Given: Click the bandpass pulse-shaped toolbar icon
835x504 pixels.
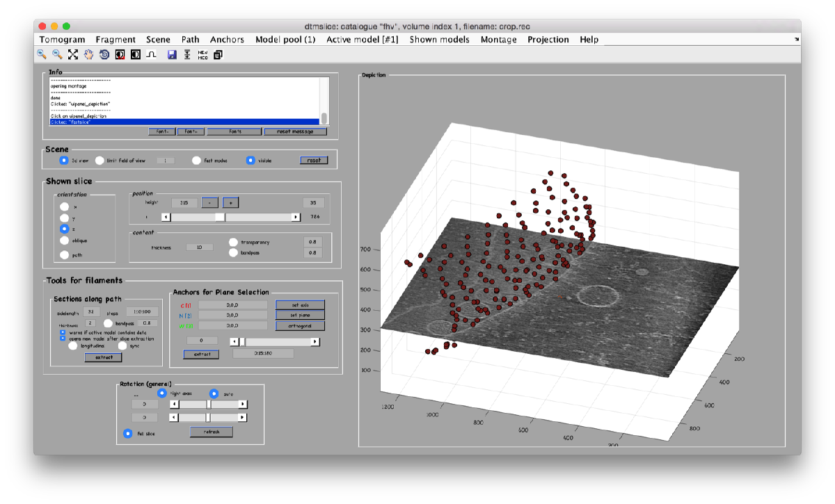Looking at the screenshot, I should 150,54.
